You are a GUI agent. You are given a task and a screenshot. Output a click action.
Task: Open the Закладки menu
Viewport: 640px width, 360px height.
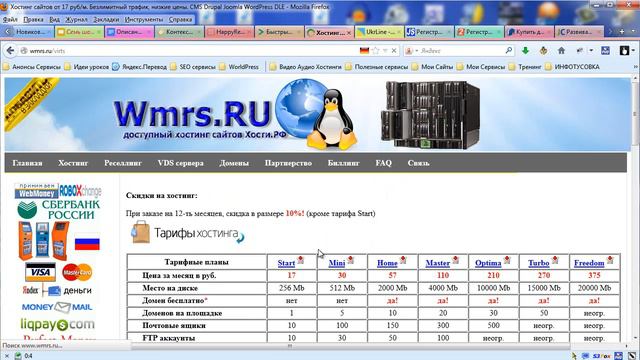point(106,19)
